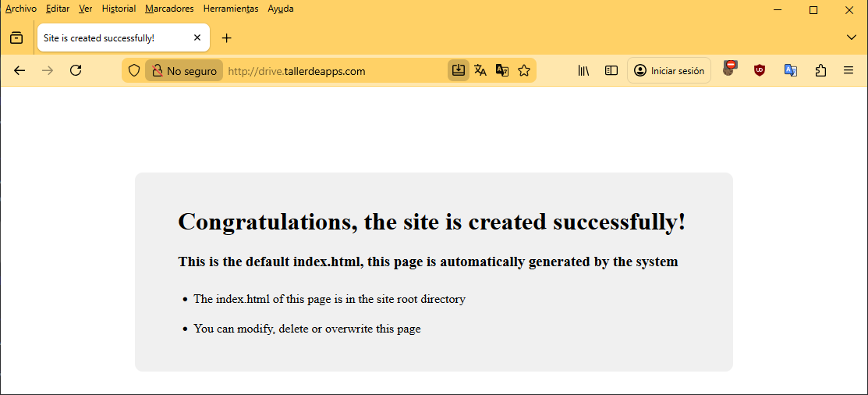
Task: Click the Firefox View icon in tab bar
Action: (16, 37)
